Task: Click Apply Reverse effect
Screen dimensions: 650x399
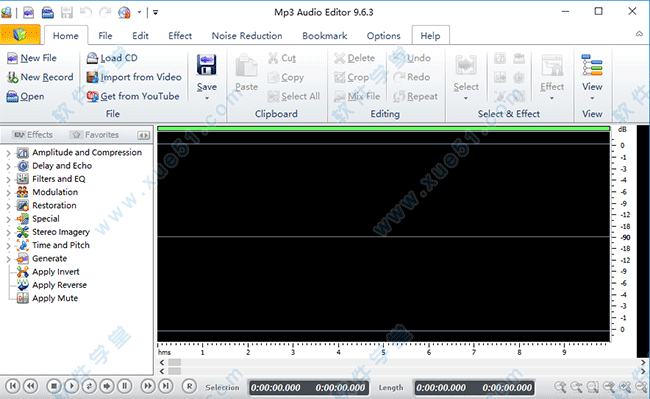Action: [59, 285]
